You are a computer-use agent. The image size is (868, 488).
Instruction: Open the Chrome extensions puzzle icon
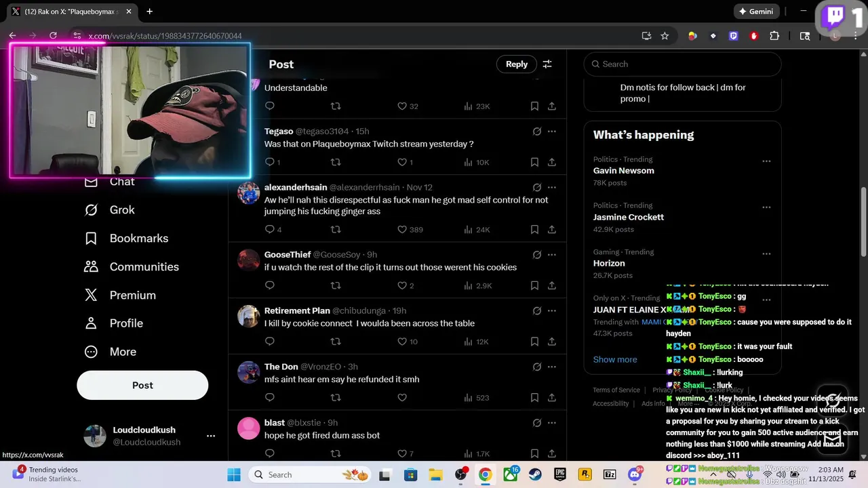[x=774, y=36]
